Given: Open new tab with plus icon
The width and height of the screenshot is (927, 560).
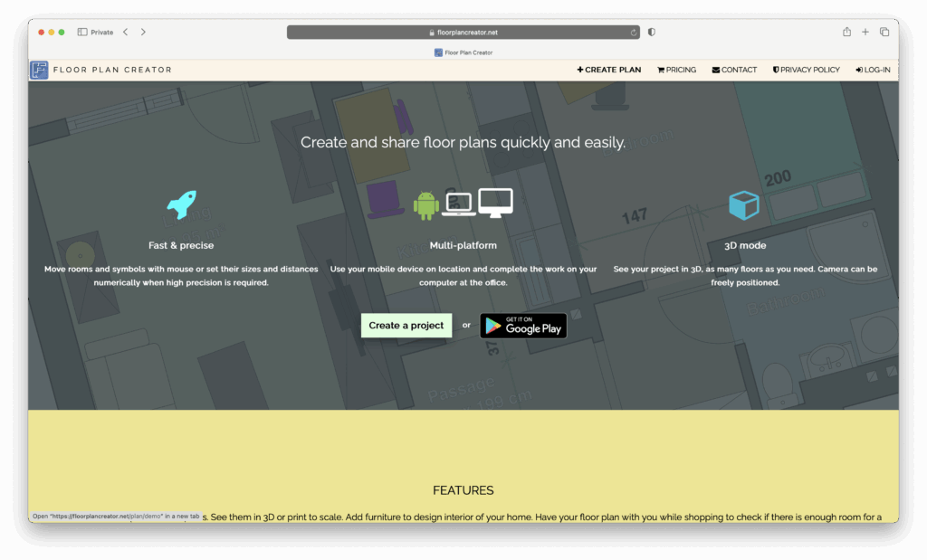Looking at the screenshot, I should point(865,32).
